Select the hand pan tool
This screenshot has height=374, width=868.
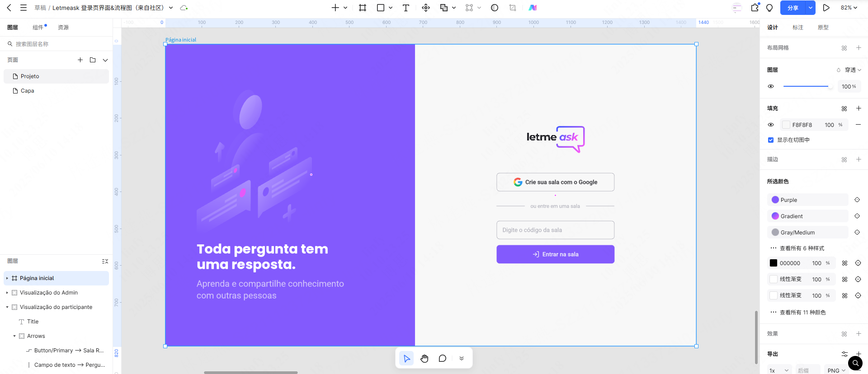pyautogui.click(x=425, y=358)
